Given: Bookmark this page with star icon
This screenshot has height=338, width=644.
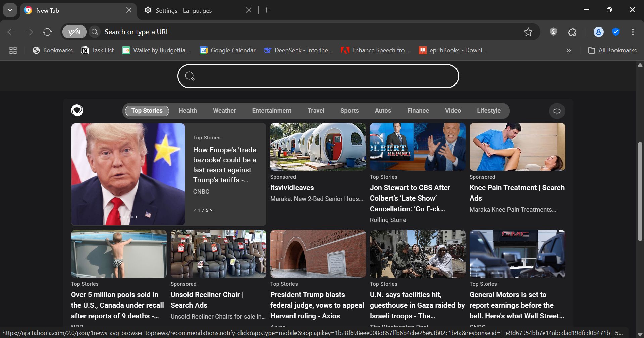Looking at the screenshot, I should tap(528, 32).
